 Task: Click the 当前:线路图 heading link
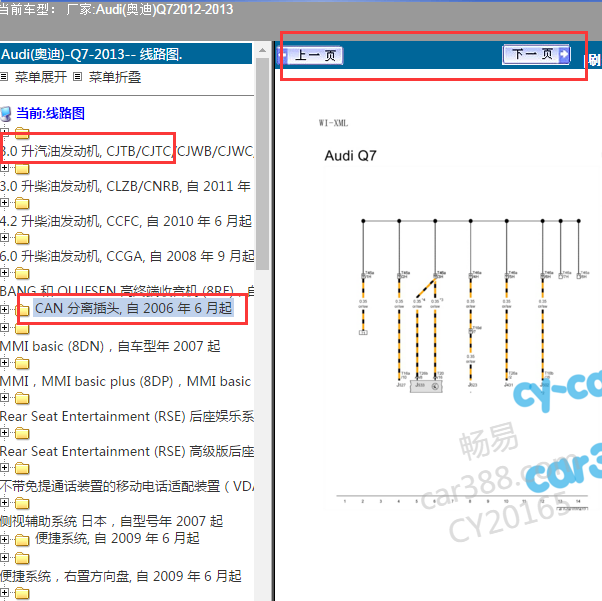click(x=50, y=113)
